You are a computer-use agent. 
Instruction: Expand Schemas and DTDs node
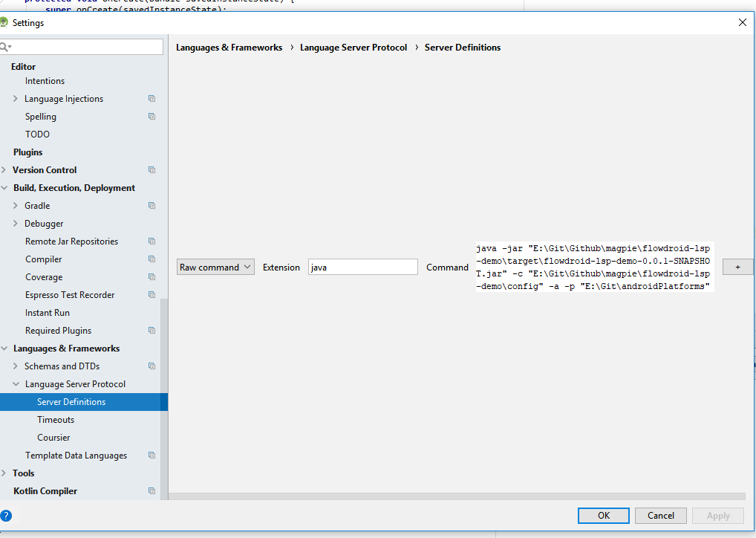16,366
